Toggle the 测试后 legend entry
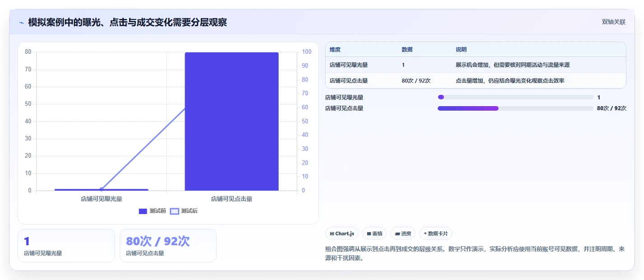 pos(184,211)
